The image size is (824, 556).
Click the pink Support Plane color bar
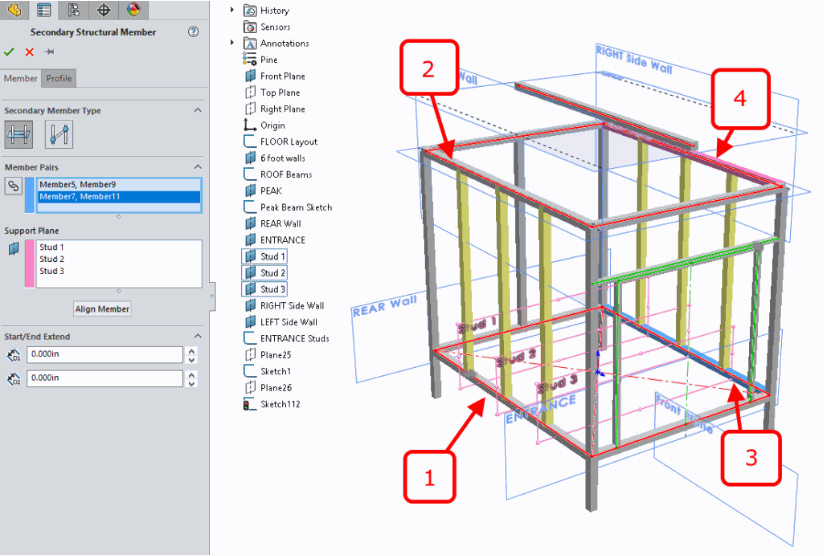coord(29,264)
